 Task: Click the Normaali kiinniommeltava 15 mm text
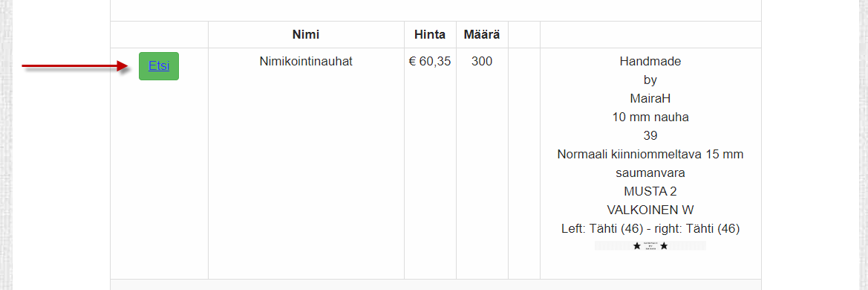(x=650, y=154)
